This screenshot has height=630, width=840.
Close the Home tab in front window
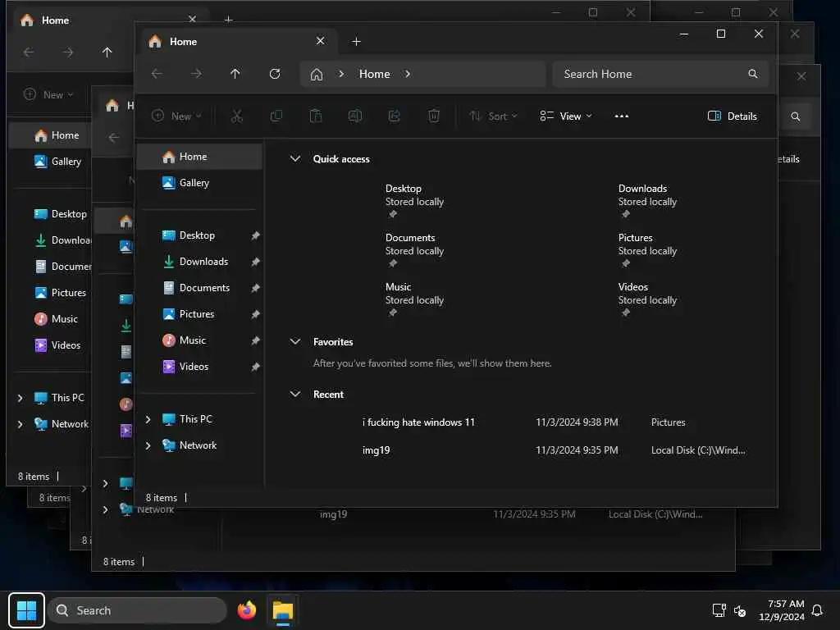(321, 41)
